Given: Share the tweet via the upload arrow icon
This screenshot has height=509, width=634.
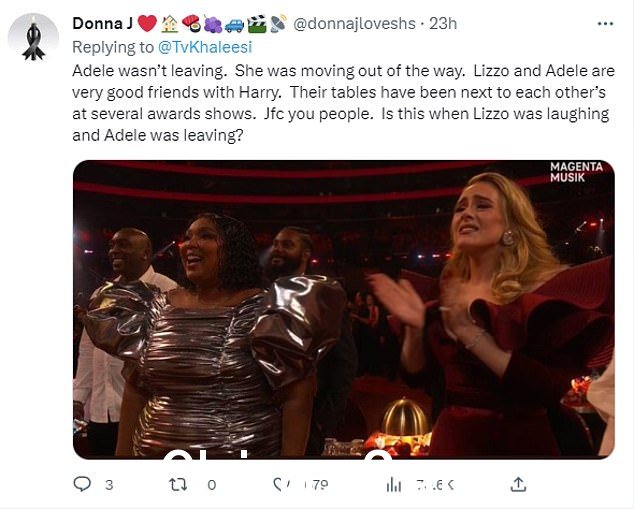Looking at the screenshot, I should tap(518, 484).
